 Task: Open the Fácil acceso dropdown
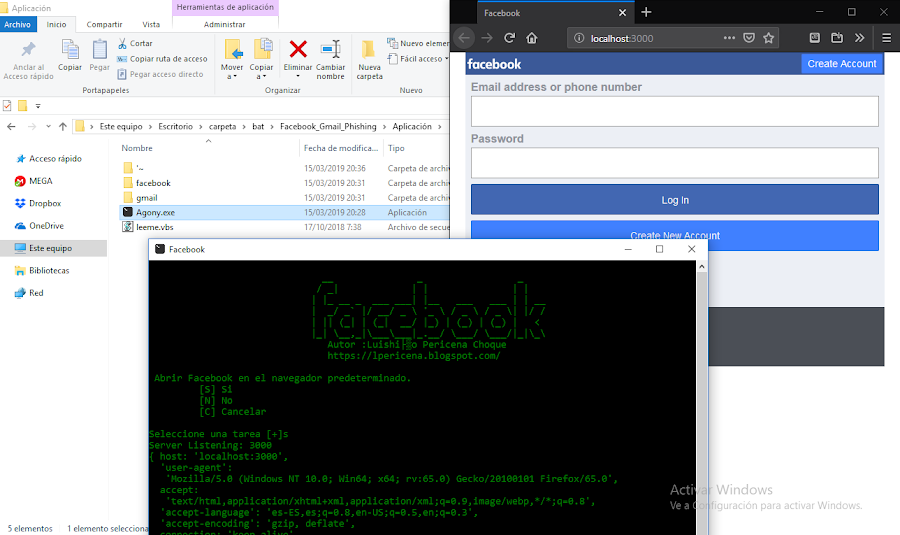coord(418,59)
